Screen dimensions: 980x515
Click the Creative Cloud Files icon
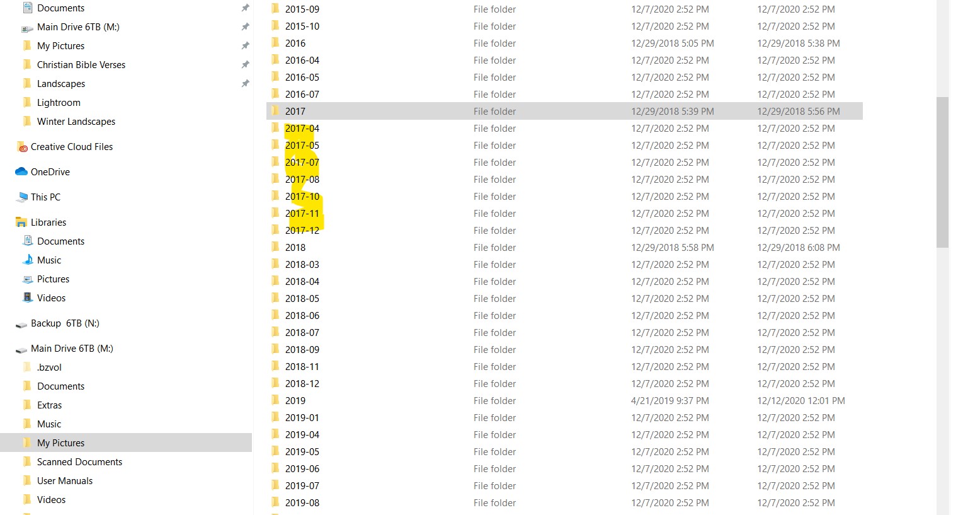[22, 147]
